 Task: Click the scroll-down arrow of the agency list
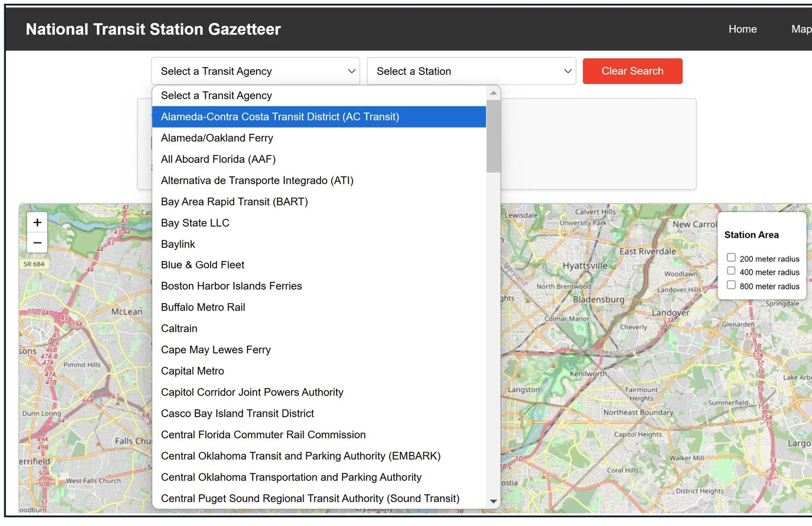click(493, 502)
